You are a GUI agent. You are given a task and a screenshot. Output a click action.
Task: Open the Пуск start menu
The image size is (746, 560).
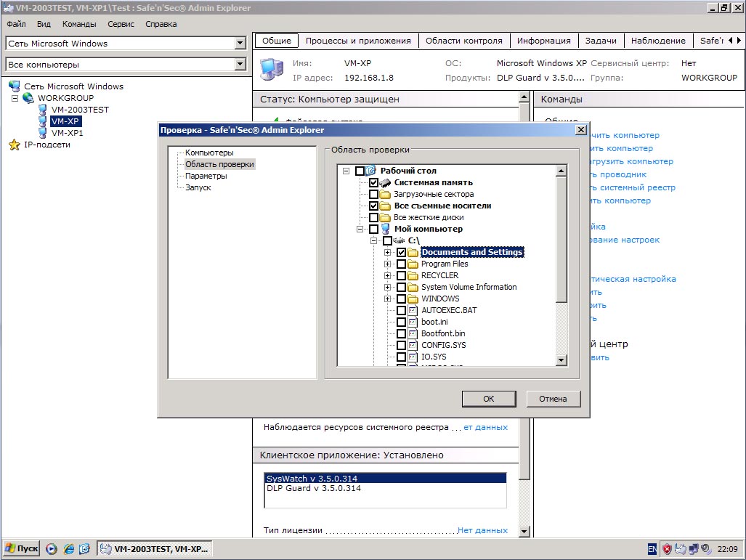point(21,548)
